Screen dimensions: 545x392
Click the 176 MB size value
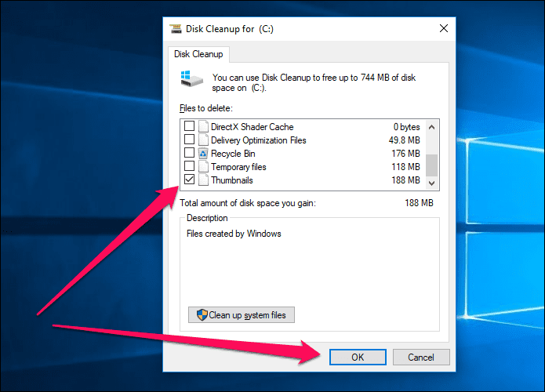tap(405, 153)
